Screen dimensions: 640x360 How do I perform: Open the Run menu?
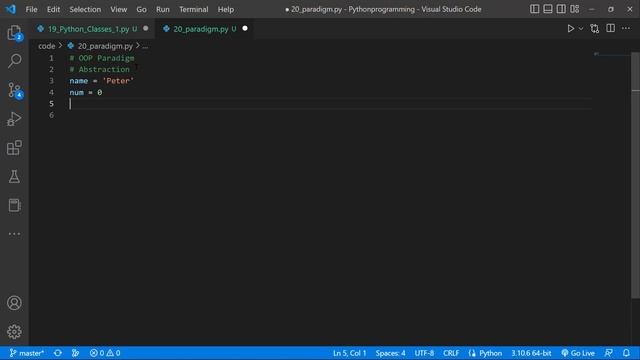[x=162, y=9]
